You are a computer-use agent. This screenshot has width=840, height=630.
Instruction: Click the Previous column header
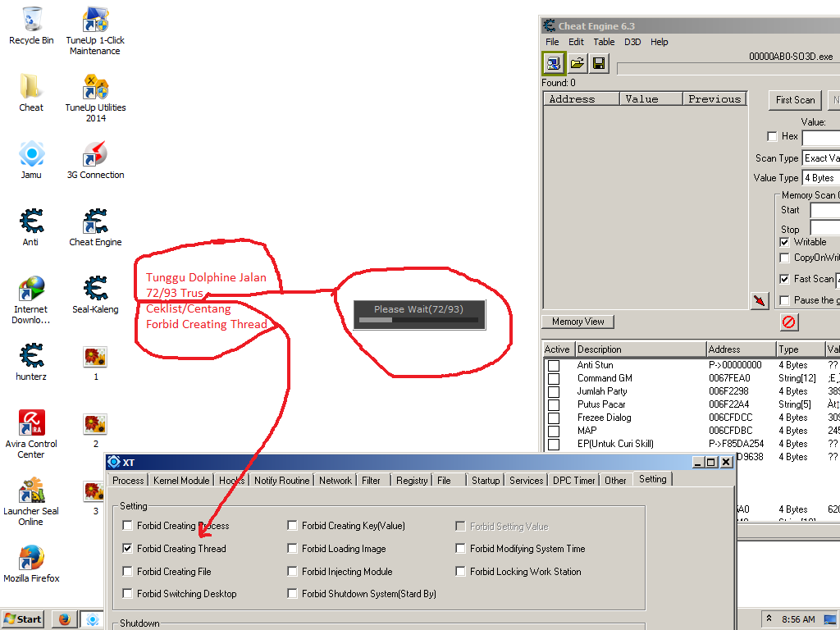click(714, 98)
